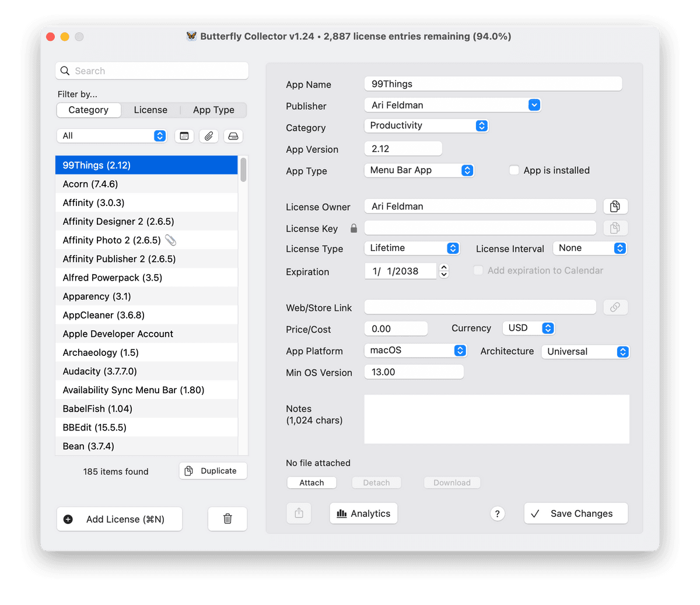Copy the License Owner with copy icon
The image size is (700, 605).
pos(615,207)
